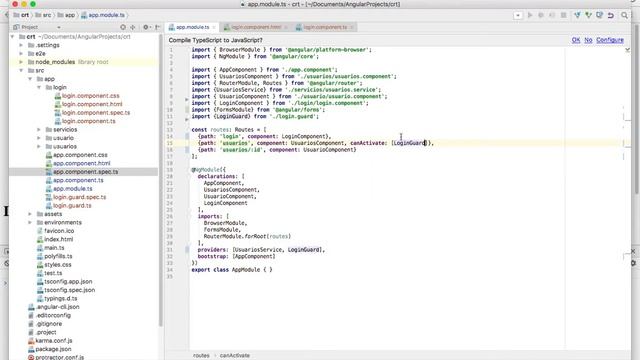Select index.html in the project tree
Screen dimensions: 640x360
coord(58,239)
